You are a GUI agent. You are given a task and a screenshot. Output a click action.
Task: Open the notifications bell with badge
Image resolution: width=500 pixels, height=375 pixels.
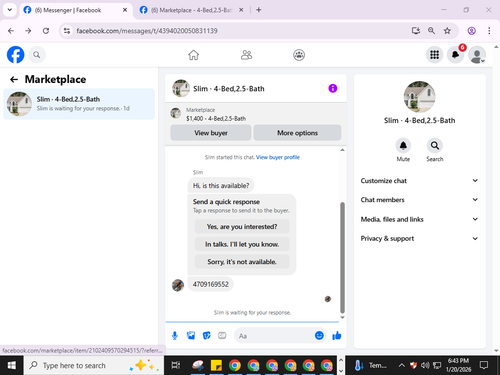[456, 55]
